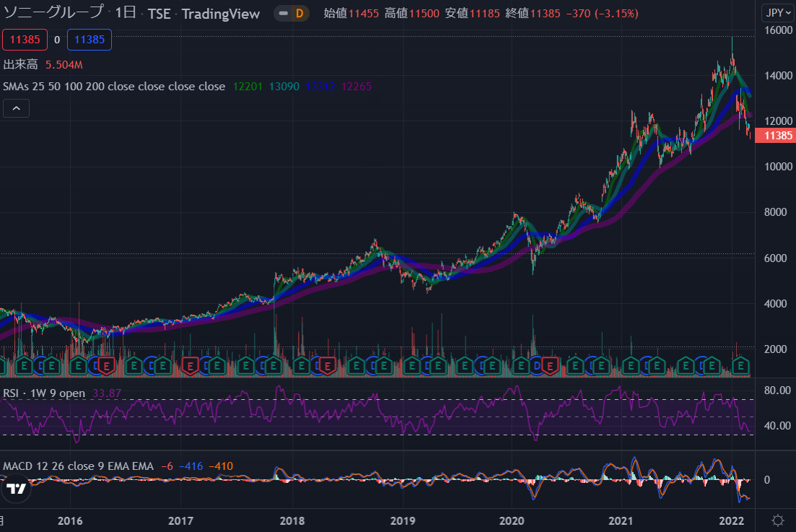The height and width of the screenshot is (532, 796).
Task: Open chart settings gear icon
Action: coord(778,520)
